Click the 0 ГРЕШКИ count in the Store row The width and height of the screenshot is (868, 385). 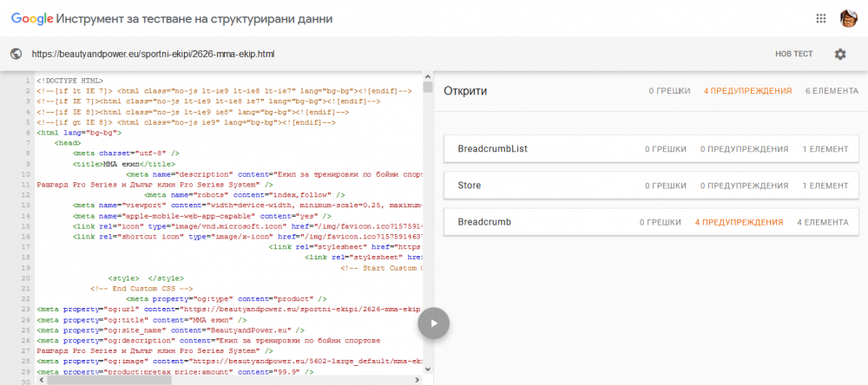coord(666,186)
